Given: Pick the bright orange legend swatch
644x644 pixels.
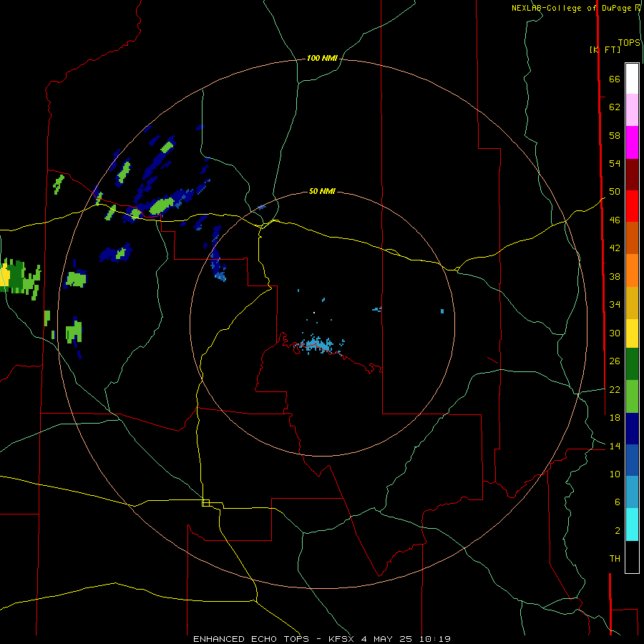Looking at the screenshot, I should (x=632, y=270).
